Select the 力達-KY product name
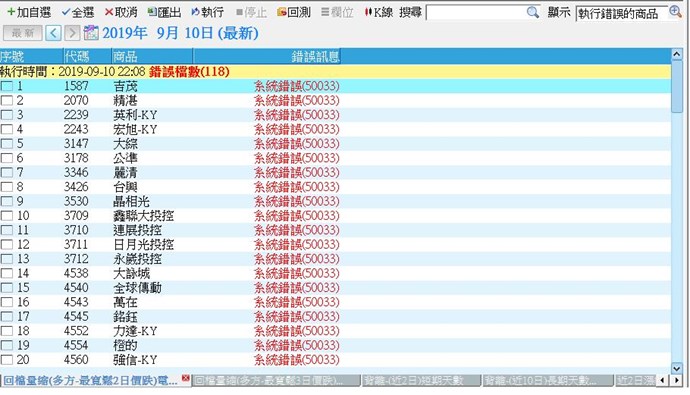690x395 pixels. point(135,331)
